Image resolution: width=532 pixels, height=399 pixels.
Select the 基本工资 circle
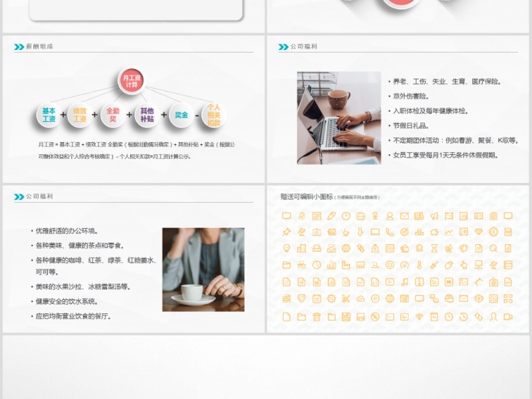[x=48, y=114]
